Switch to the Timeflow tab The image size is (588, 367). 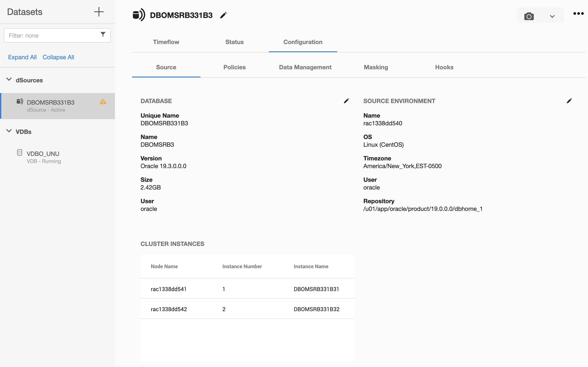166,42
